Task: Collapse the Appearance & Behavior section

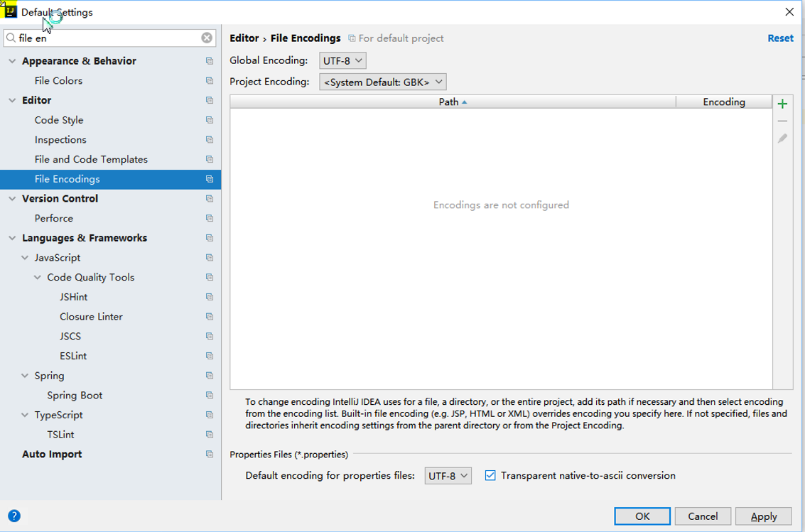Action: (12, 61)
